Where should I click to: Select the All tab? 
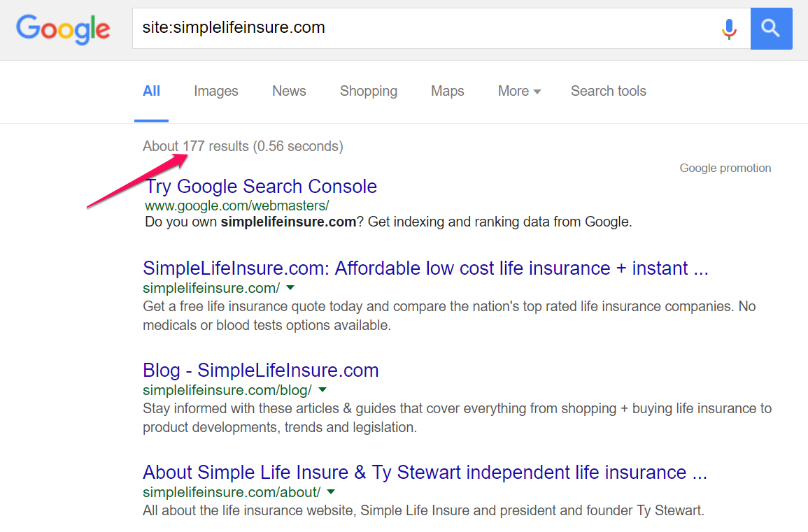tap(151, 91)
